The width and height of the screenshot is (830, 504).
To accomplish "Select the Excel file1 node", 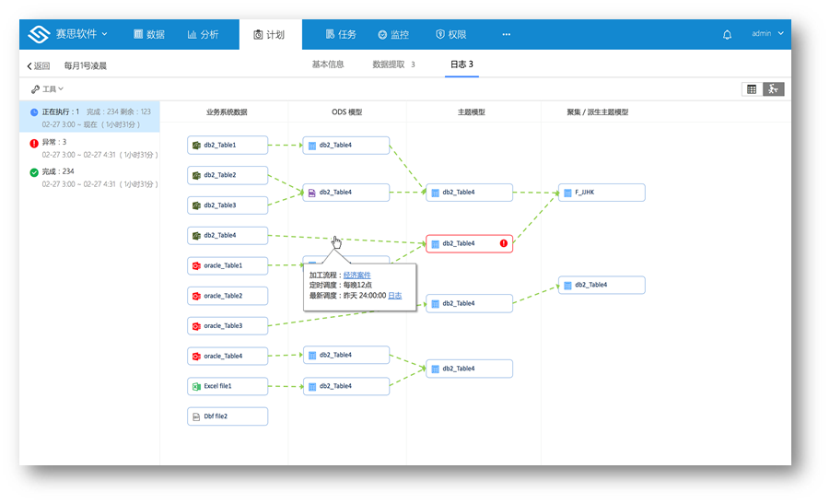I will (228, 386).
